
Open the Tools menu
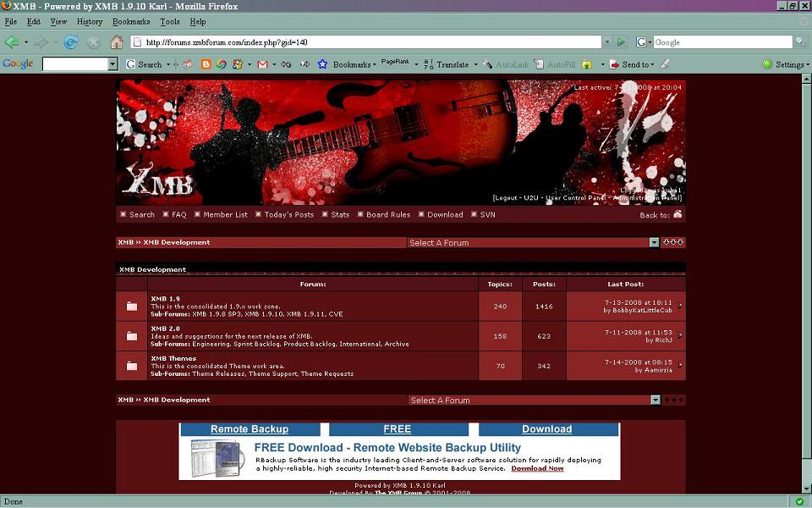[169, 21]
